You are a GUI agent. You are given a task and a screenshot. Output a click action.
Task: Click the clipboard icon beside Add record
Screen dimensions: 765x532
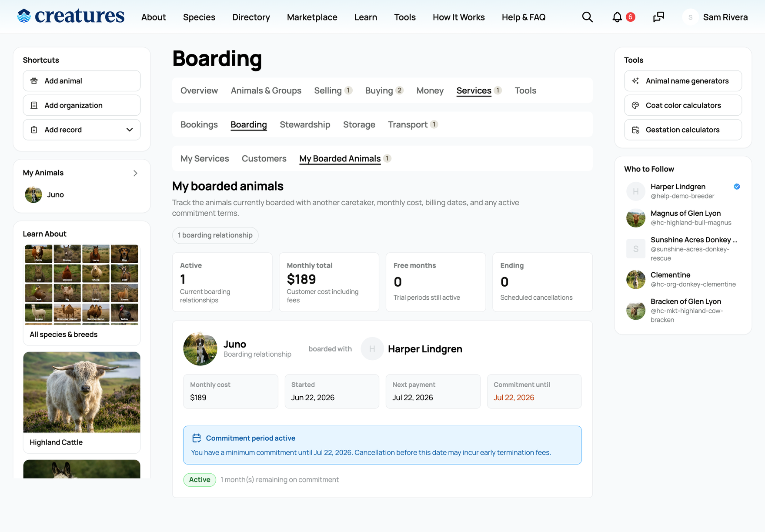pyautogui.click(x=34, y=130)
